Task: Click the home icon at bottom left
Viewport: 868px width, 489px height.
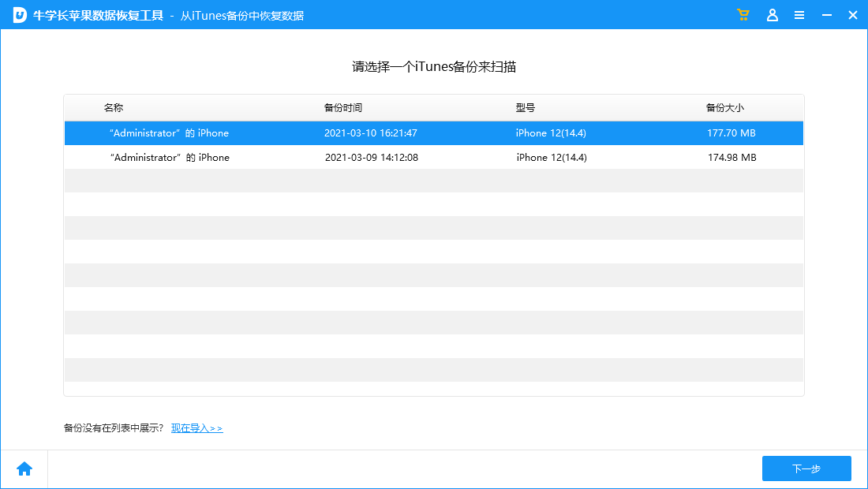Action: pyautogui.click(x=24, y=468)
